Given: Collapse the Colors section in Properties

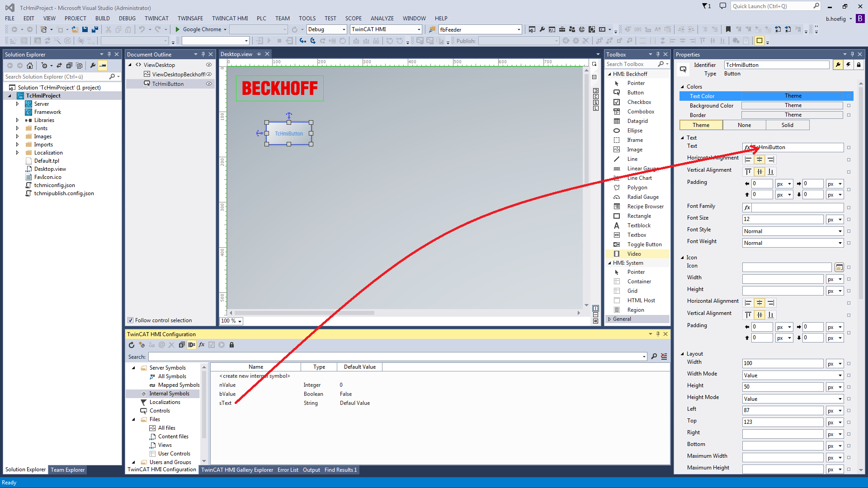Looking at the screenshot, I should [x=682, y=87].
